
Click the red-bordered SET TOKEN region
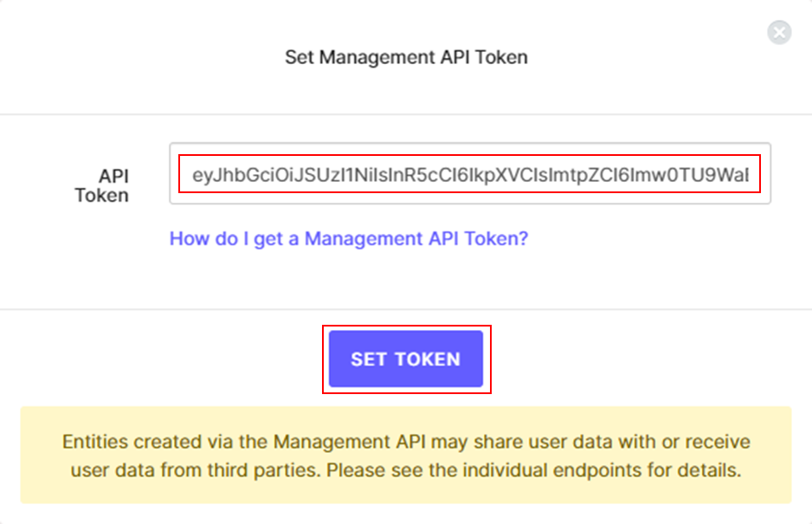tap(406, 359)
